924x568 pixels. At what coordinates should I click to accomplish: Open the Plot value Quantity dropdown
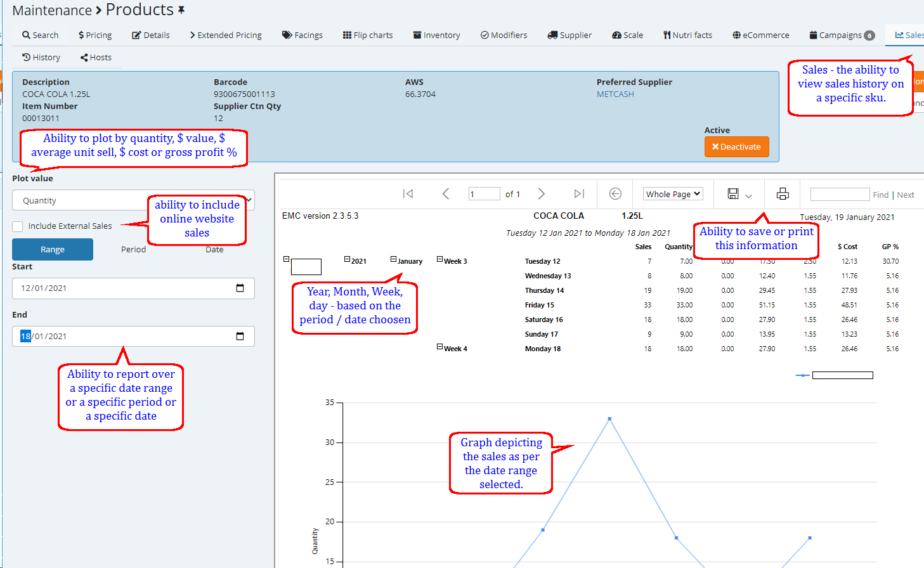click(x=133, y=200)
